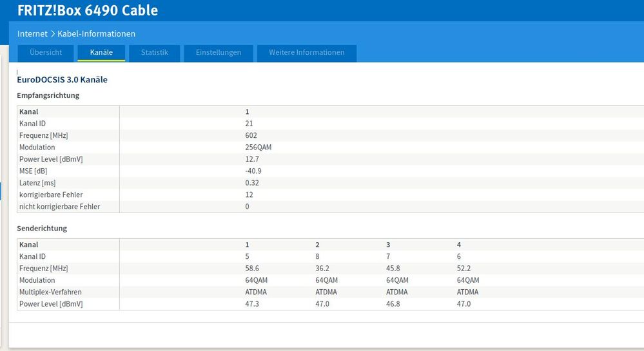
Task: Open the Übersicht tab
Action: coord(46,53)
